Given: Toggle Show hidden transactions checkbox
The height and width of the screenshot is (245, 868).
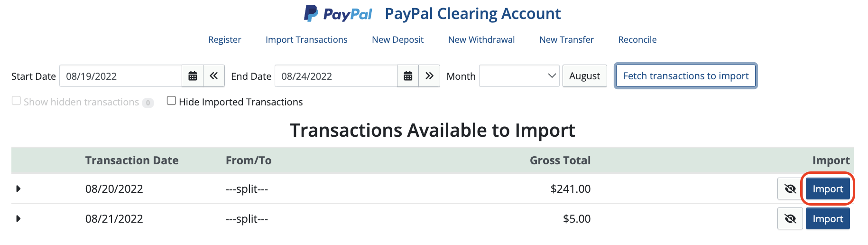Looking at the screenshot, I should point(16,101).
